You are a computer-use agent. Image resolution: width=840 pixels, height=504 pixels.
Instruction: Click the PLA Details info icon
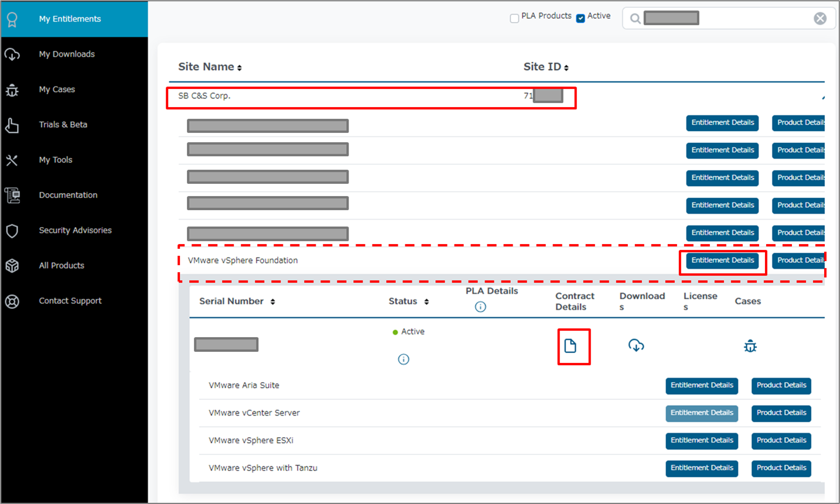click(x=480, y=307)
